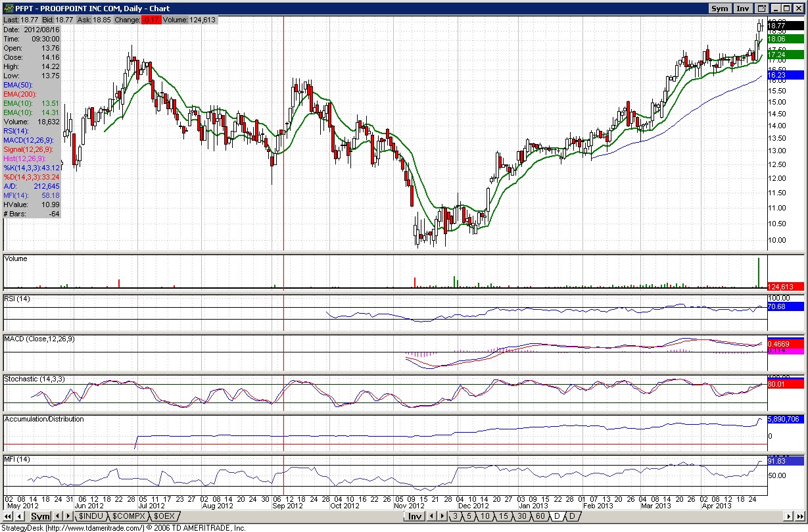Click the 80.01 Stochastic value label
This screenshot has width=808, height=532.
(784, 384)
